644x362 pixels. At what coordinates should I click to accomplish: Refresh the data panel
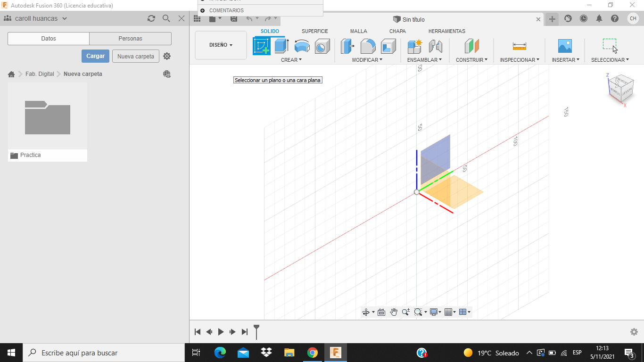[x=151, y=18]
